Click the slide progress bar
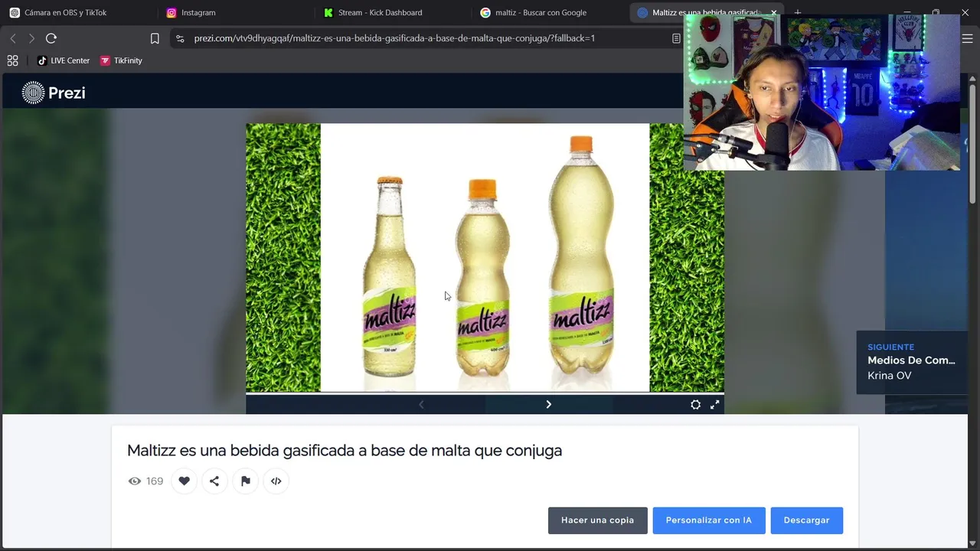980x551 pixels. tap(485, 393)
